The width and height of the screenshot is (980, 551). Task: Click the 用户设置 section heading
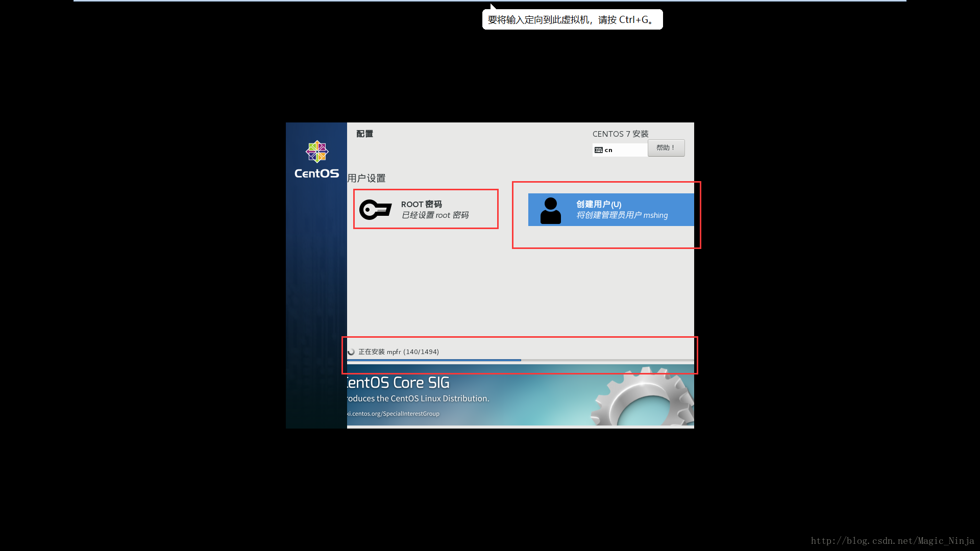click(366, 178)
